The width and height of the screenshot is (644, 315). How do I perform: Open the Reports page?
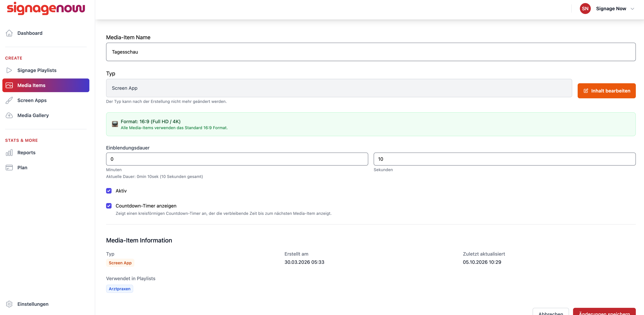[x=46, y=153]
